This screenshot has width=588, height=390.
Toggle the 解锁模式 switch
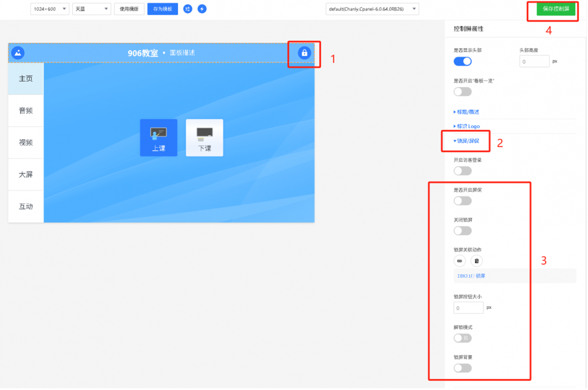pyautogui.click(x=463, y=338)
